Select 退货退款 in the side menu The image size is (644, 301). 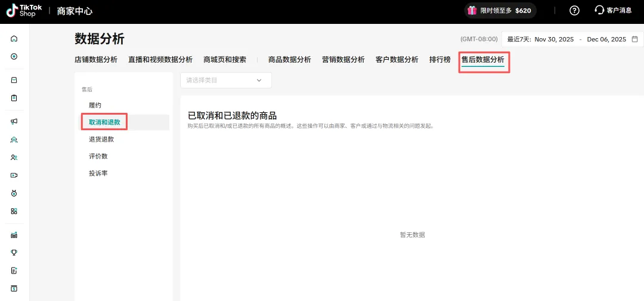[x=101, y=139]
